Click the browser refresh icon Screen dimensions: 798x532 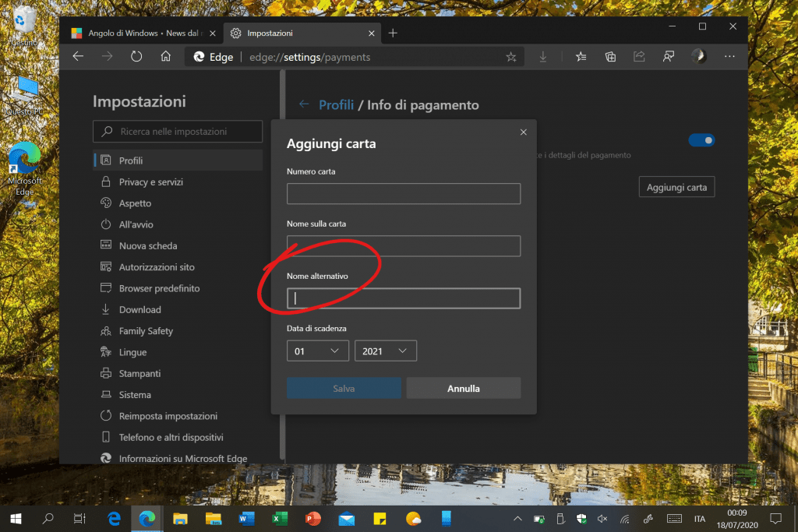(136, 56)
